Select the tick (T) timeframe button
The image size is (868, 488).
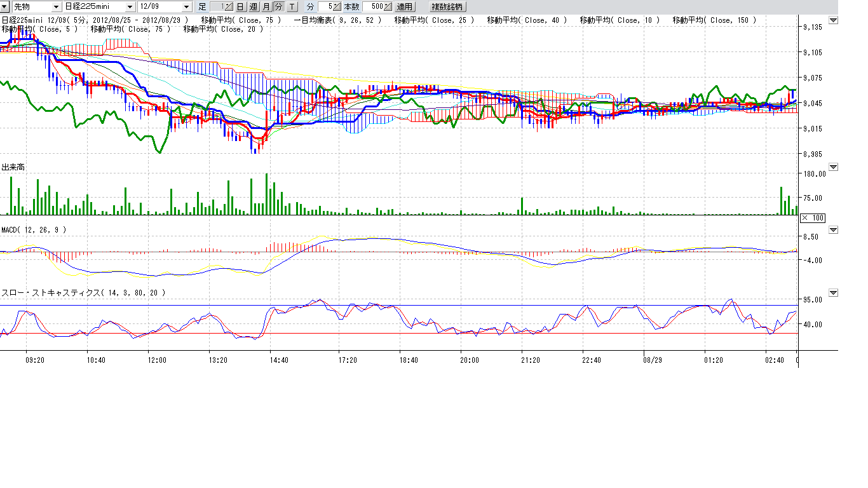tap(292, 6)
